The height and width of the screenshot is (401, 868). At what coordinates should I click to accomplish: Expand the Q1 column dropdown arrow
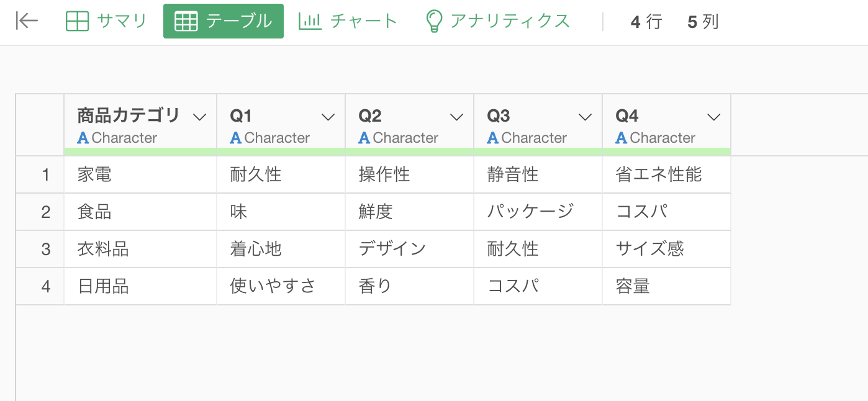pyautogui.click(x=328, y=117)
